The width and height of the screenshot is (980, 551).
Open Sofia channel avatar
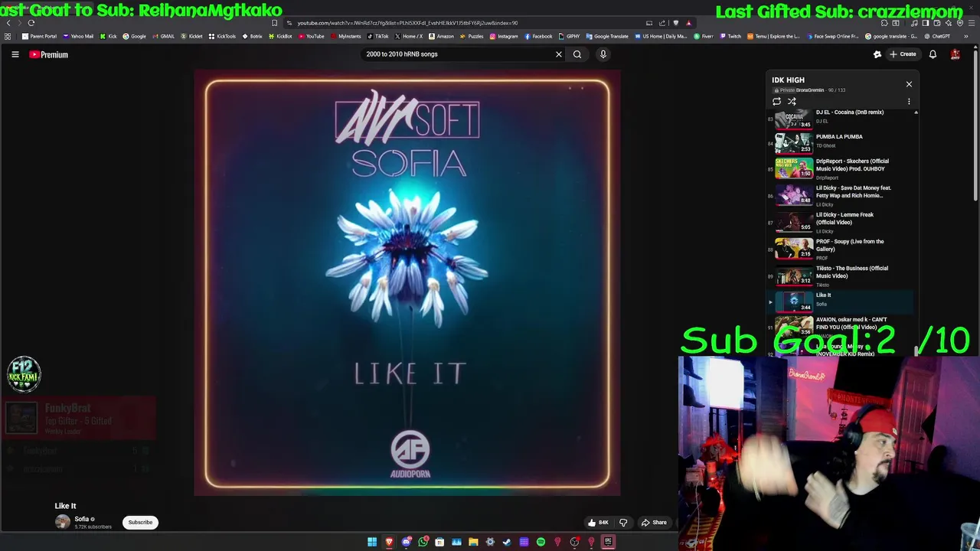[x=62, y=522]
